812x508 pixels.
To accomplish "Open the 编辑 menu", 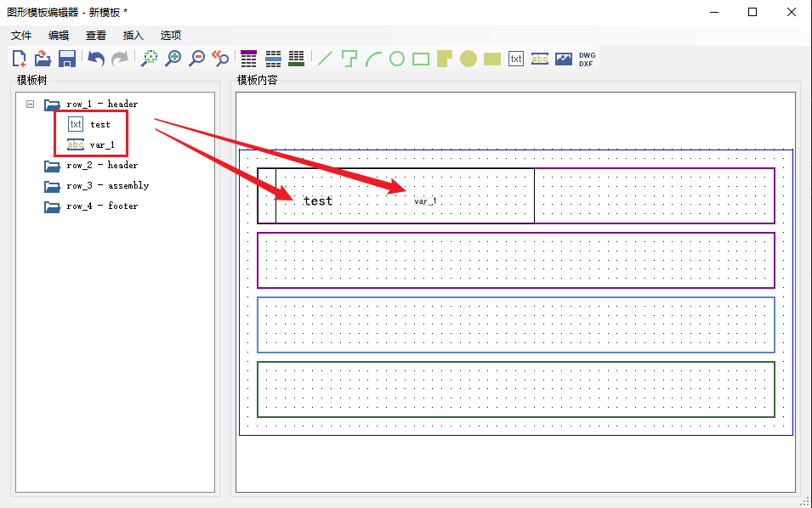I will click(x=59, y=35).
